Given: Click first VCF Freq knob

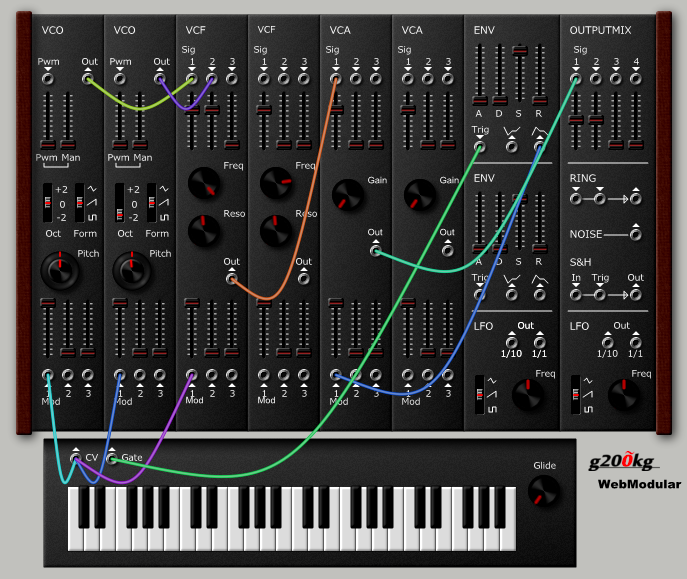Looking at the screenshot, I should pyautogui.click(x=204, y=183).
